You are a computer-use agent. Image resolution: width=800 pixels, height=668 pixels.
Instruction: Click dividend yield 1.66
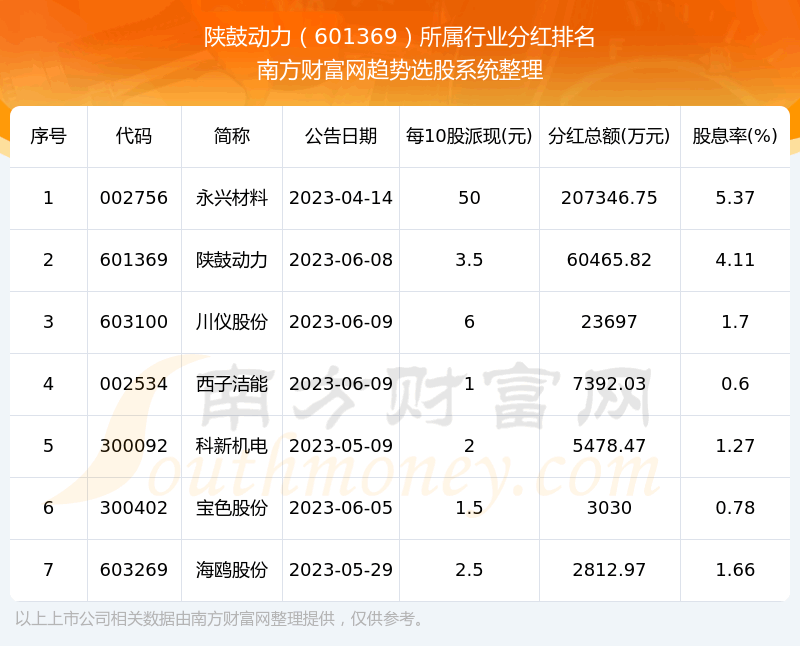pyautogui.click(x=735, y=570)
